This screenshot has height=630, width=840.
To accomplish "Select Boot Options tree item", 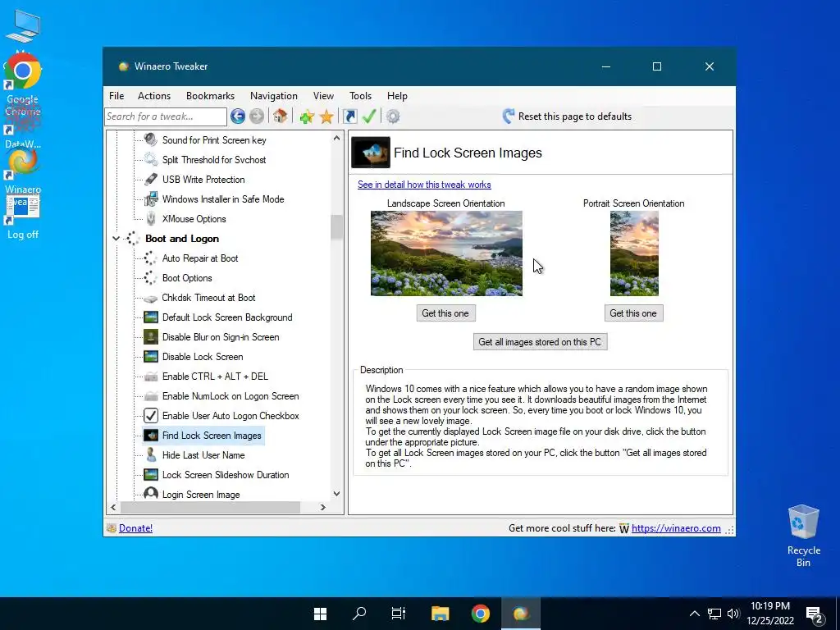I will click(187, 278).
